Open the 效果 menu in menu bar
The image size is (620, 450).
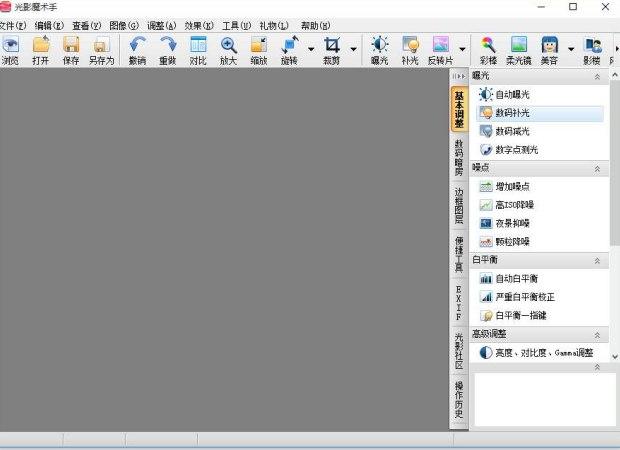click(199, 25)
